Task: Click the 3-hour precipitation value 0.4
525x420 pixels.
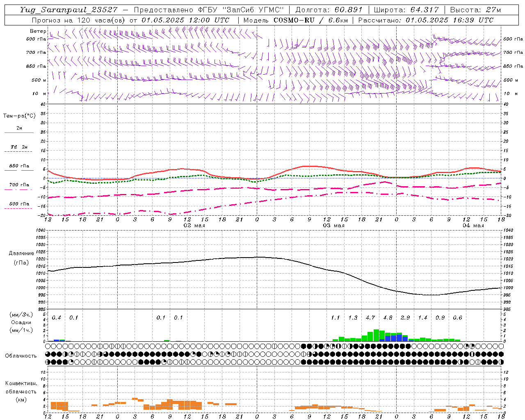Action: [57, 317]
